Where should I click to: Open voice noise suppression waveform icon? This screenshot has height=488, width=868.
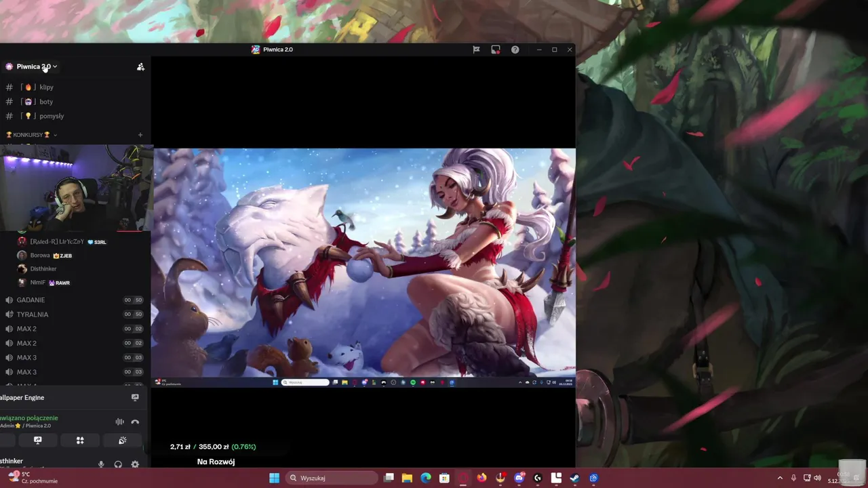(x=119, y=422)
